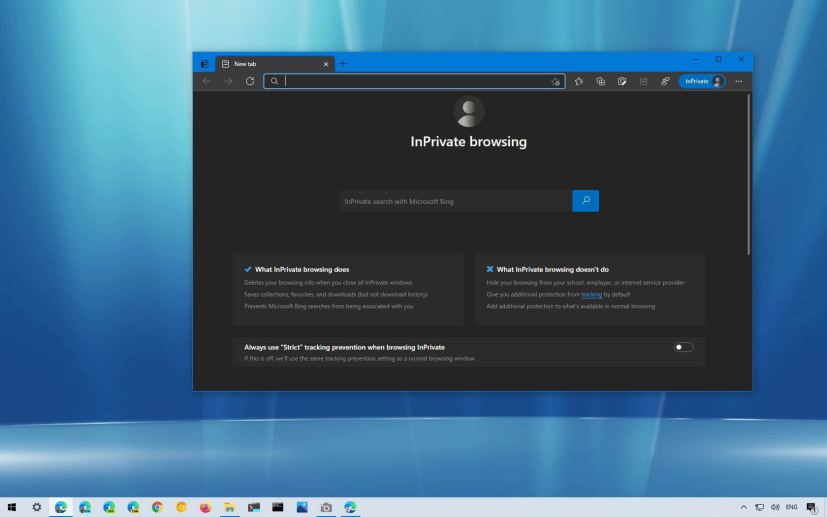Click the blue search button
Image resolution: width=827 pixels, height=517 pixels.
585,201
